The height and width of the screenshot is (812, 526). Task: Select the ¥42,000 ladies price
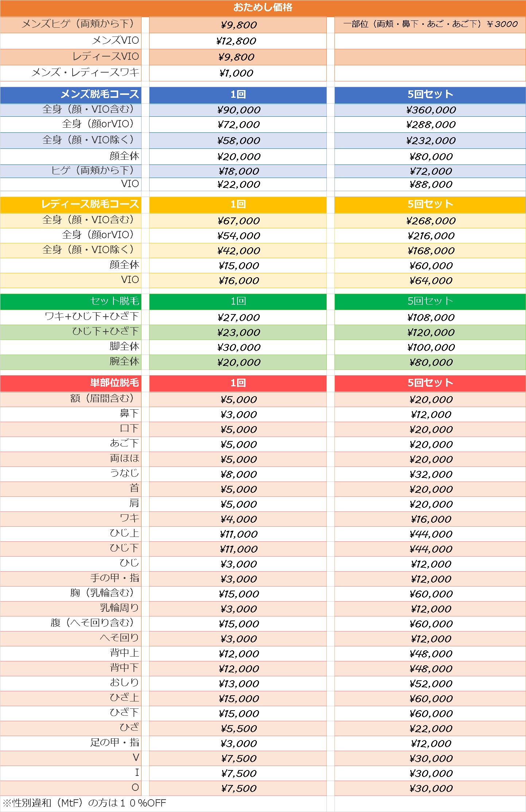[239, 251]
